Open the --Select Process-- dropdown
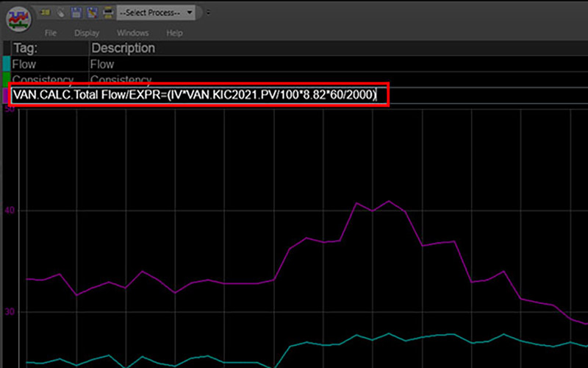 156,13
